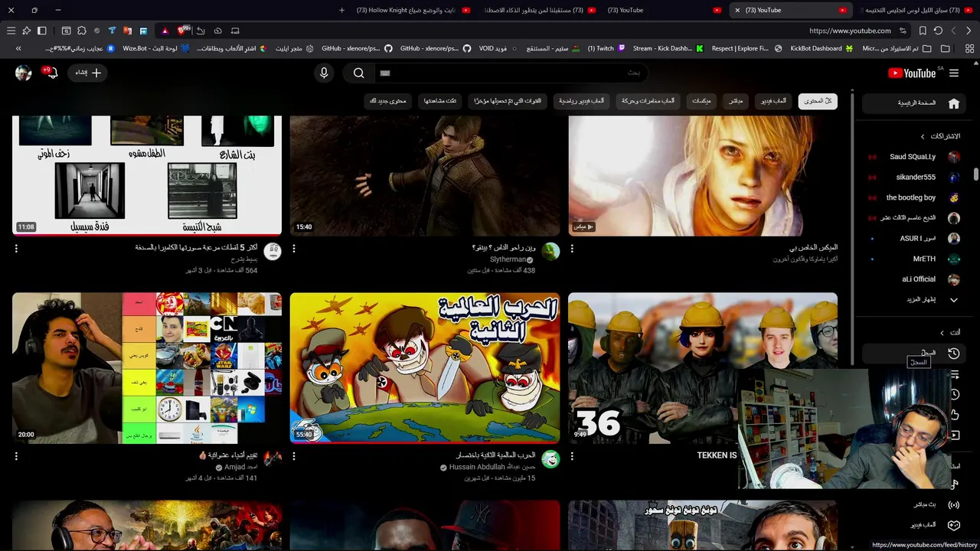Select the Sports video games chip
The height and width of the screenshot is (551, 980).
582,101
